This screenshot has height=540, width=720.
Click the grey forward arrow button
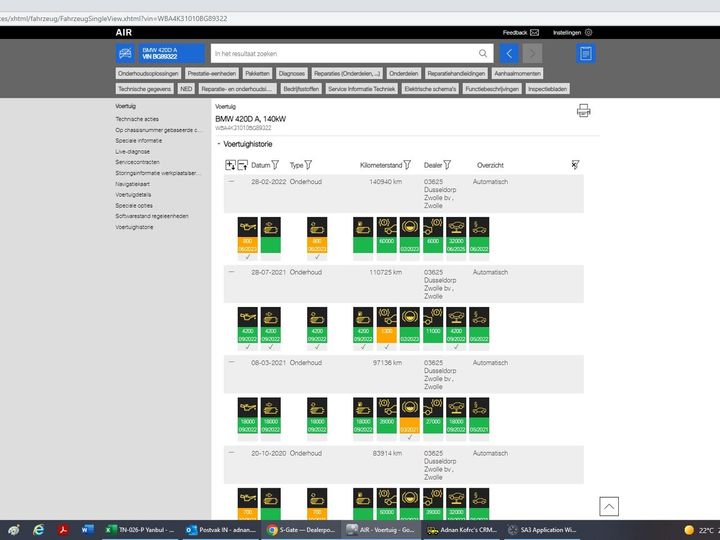pyautogui.click(x=532, y=53)
